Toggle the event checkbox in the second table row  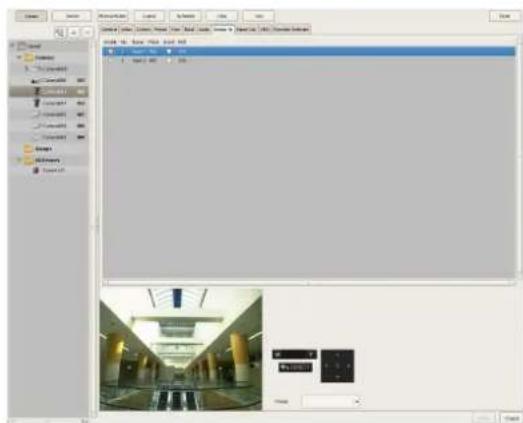tap(169, 61)
